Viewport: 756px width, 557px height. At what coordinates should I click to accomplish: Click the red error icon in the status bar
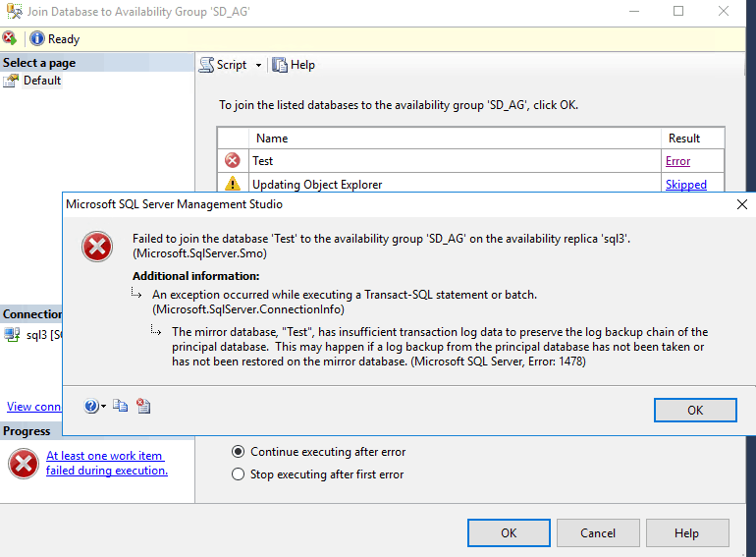9,38
